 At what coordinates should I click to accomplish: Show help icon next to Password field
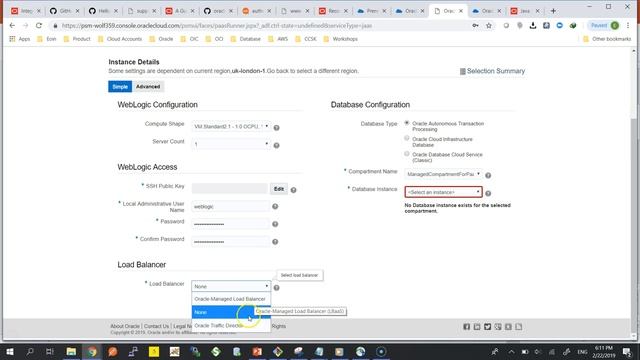(x=275, y=224)
